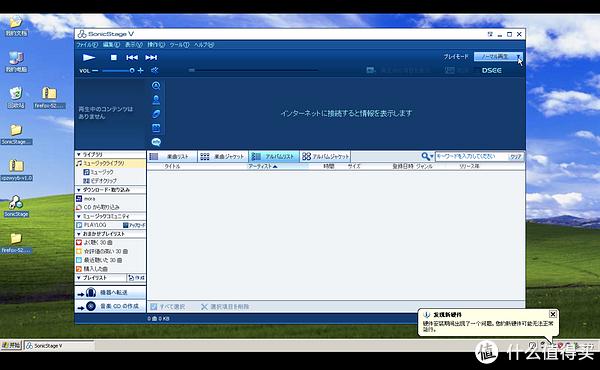Adjust the VOL slider handle
The width and height of the screenshot is (600, 370).
(x=132, y=70)
